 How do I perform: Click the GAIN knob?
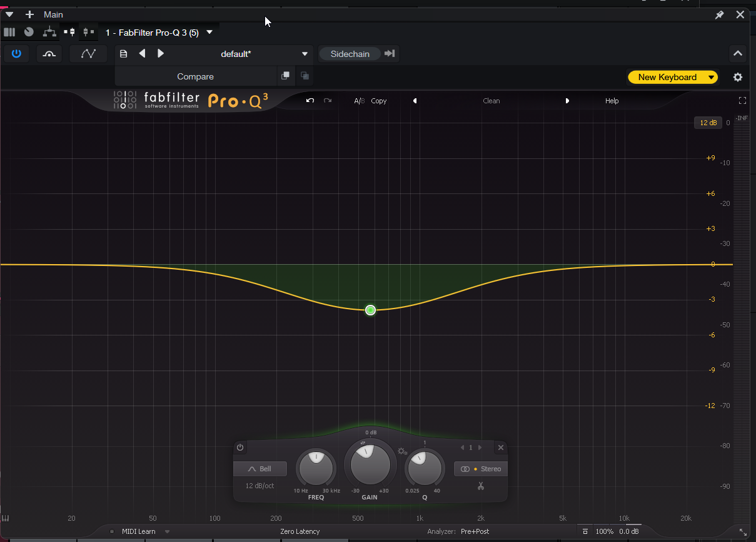(x=370, y=464)
